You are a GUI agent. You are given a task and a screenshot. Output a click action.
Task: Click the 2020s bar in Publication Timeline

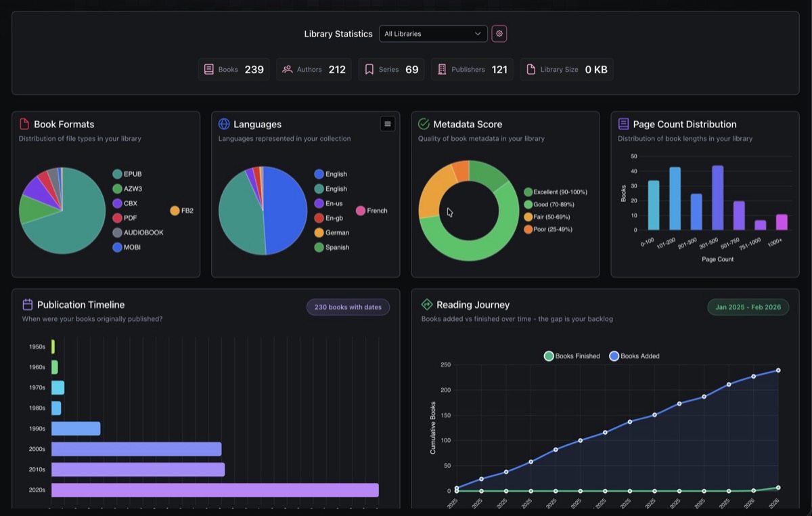[215, 490]
